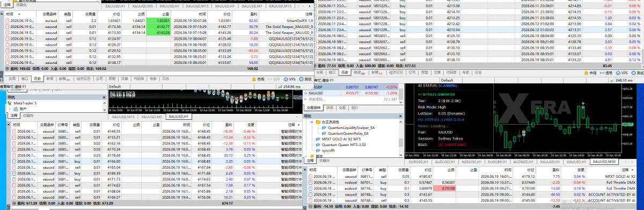Click XAUUSD row in market watch list
This screenshot has width=644, height=210.
point(351,93)
